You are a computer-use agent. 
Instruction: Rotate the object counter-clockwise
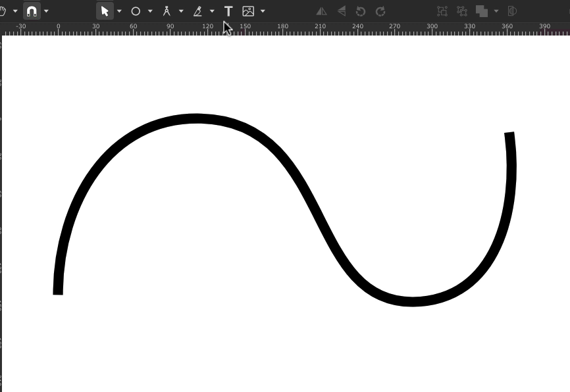[x=361, y=11]
